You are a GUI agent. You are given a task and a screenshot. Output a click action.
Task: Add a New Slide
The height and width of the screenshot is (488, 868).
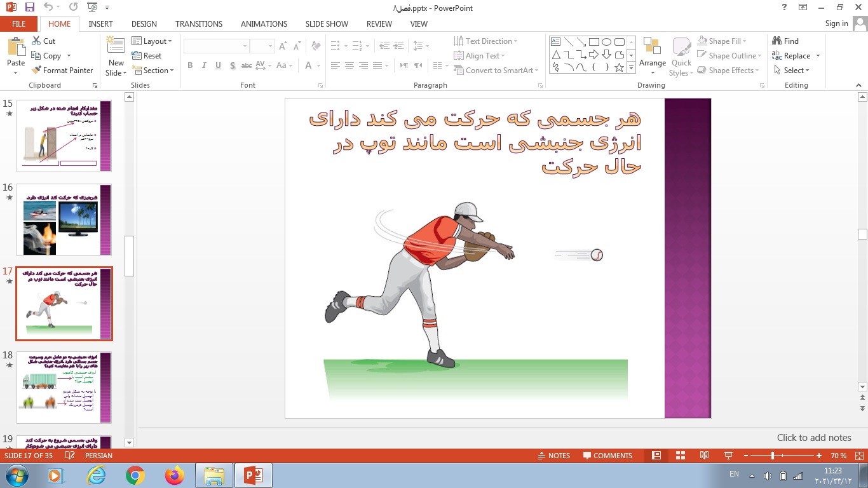click(116, 57)
